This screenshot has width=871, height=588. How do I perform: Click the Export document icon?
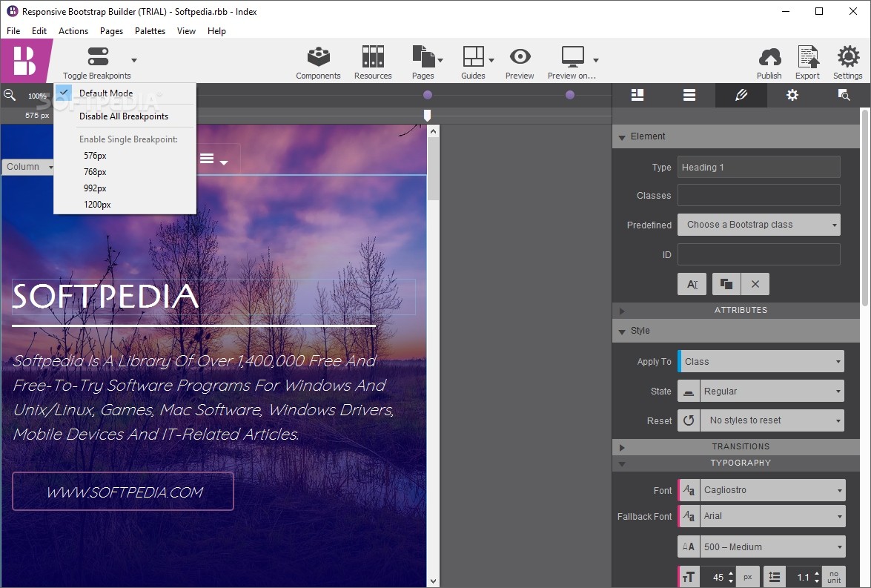pos(808,56)
